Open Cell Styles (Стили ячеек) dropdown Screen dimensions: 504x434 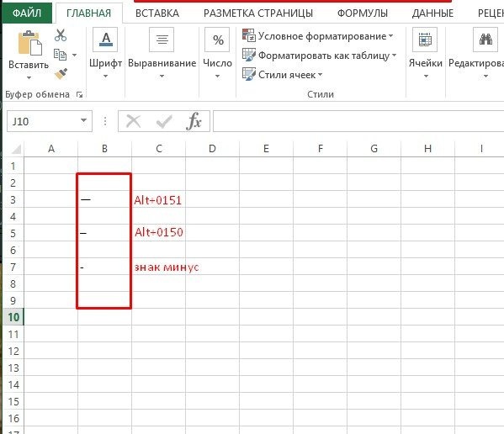[283, 75]
